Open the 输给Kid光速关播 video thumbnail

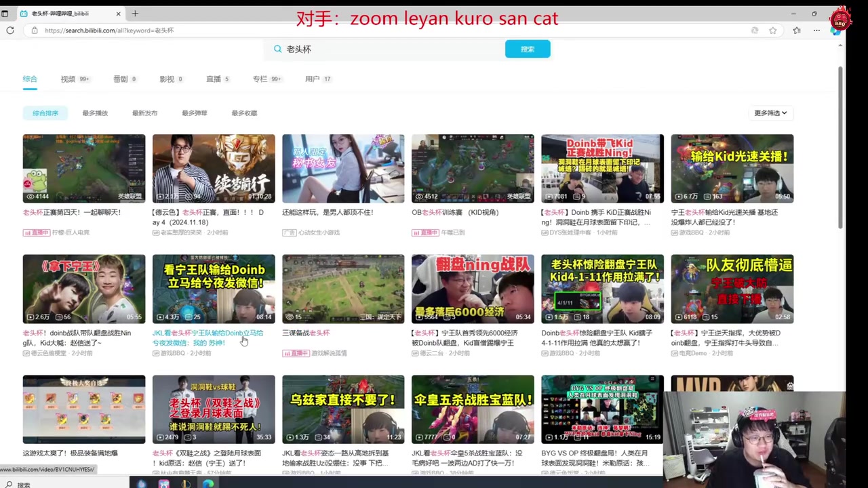732,168
